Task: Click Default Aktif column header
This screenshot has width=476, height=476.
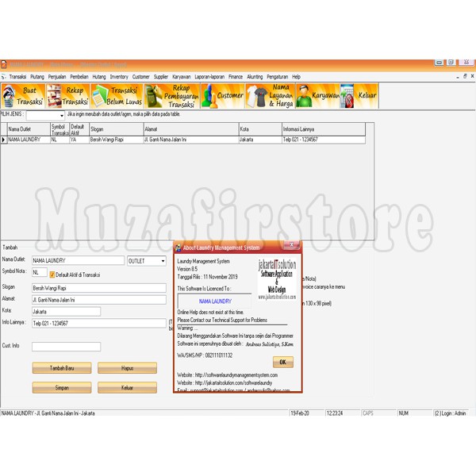Action: click(x=79, y=129)
